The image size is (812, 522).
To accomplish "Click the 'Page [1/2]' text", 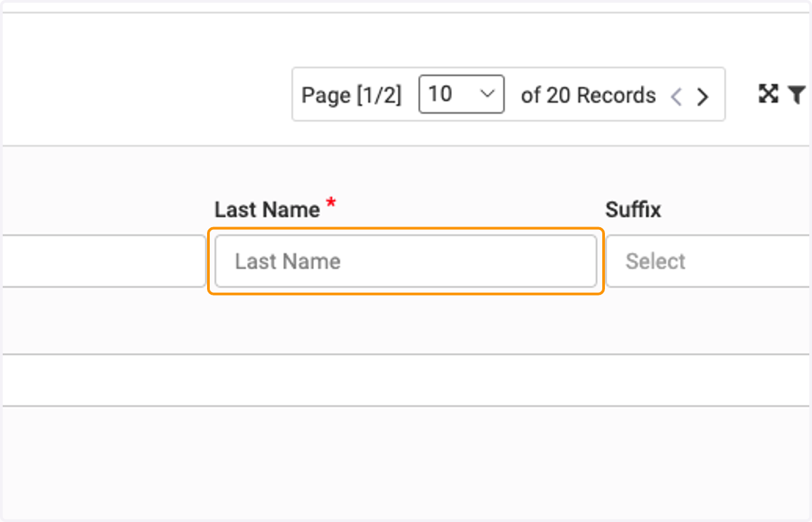I will click(351, 95).
